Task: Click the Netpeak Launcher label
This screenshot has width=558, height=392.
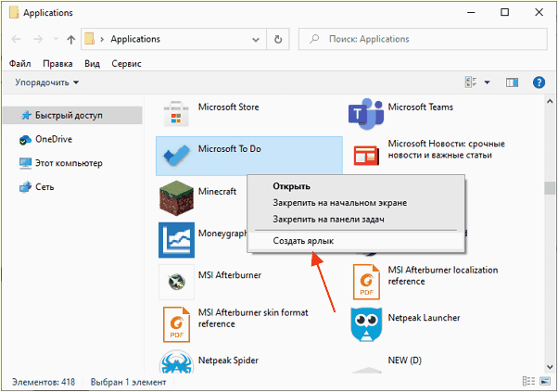Action: tap(424, 318)
